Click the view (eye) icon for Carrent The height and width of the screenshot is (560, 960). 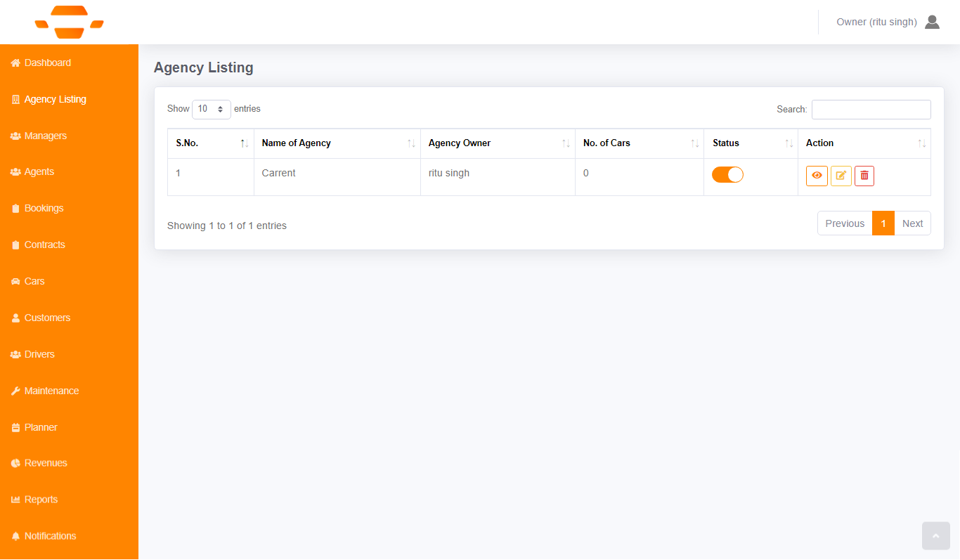(817, 176)
